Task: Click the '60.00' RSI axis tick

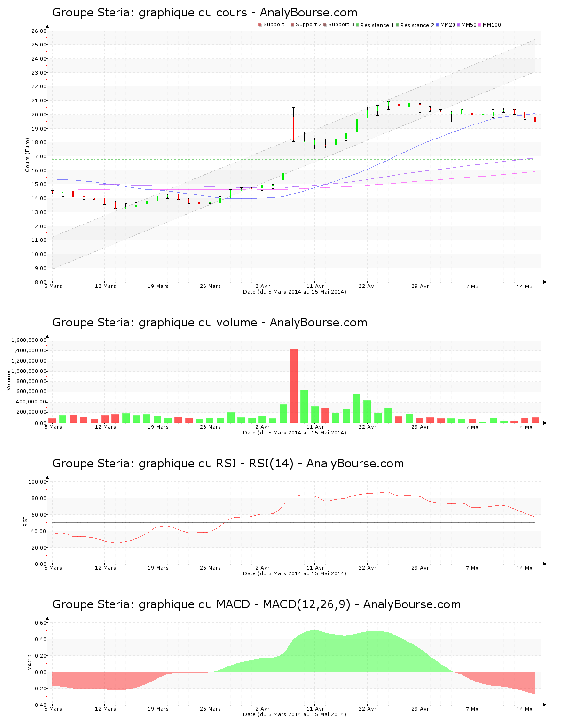Action: 39,515
